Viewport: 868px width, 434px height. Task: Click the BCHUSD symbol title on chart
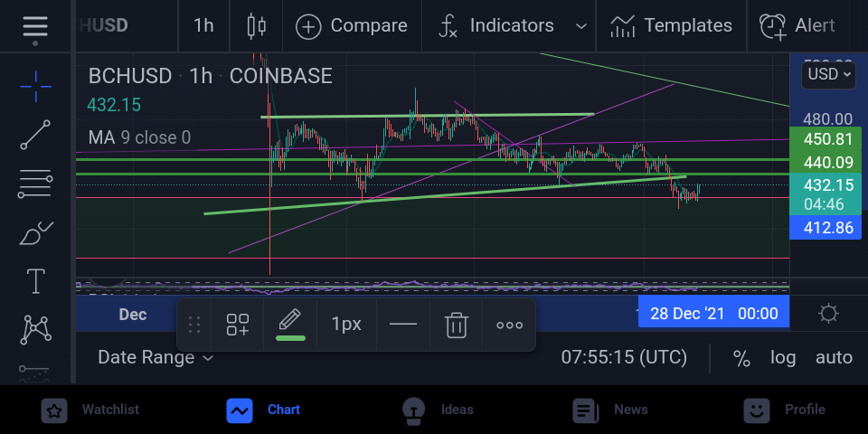[x=211, y=76]
